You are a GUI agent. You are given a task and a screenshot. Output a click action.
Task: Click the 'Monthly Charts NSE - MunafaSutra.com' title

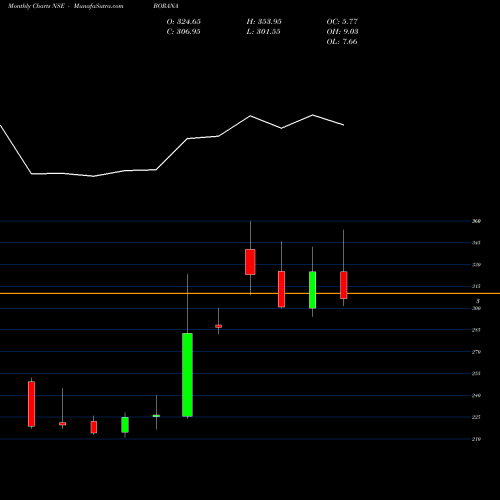[65, 6]
